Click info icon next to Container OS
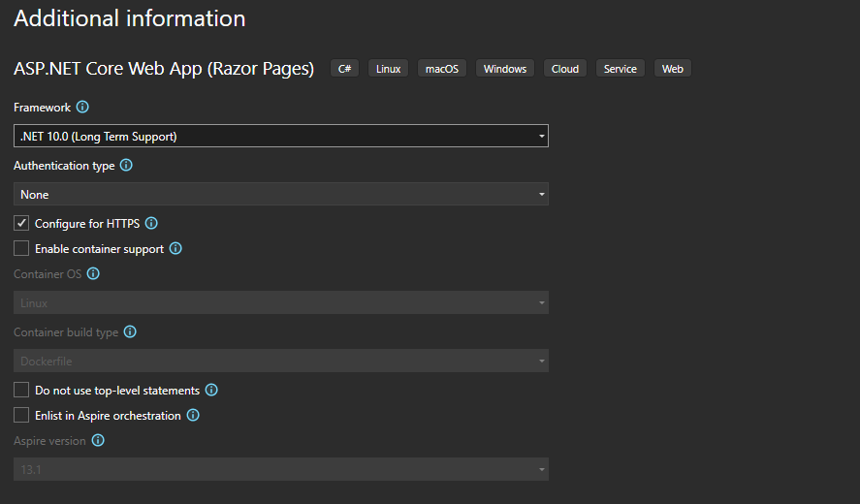860x504 pixels. [93, 274]
